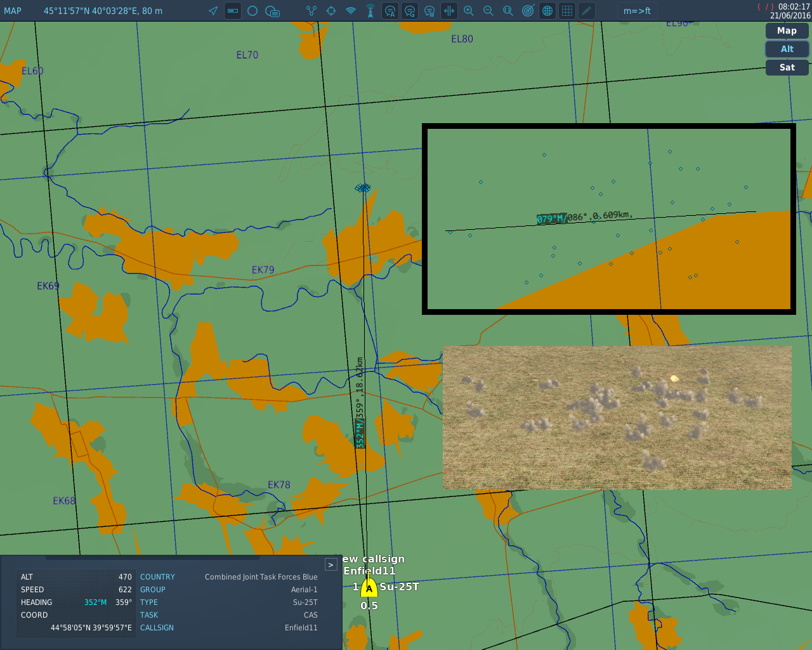Toggle the 'W' units label filter
Viewport: 812px width, 650px height.
[429, 11]
